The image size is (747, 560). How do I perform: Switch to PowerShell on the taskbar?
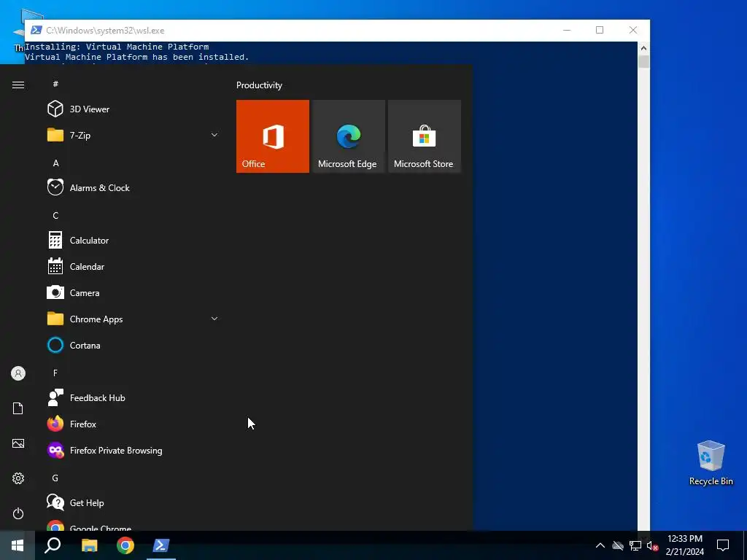[x=161, y=545]
